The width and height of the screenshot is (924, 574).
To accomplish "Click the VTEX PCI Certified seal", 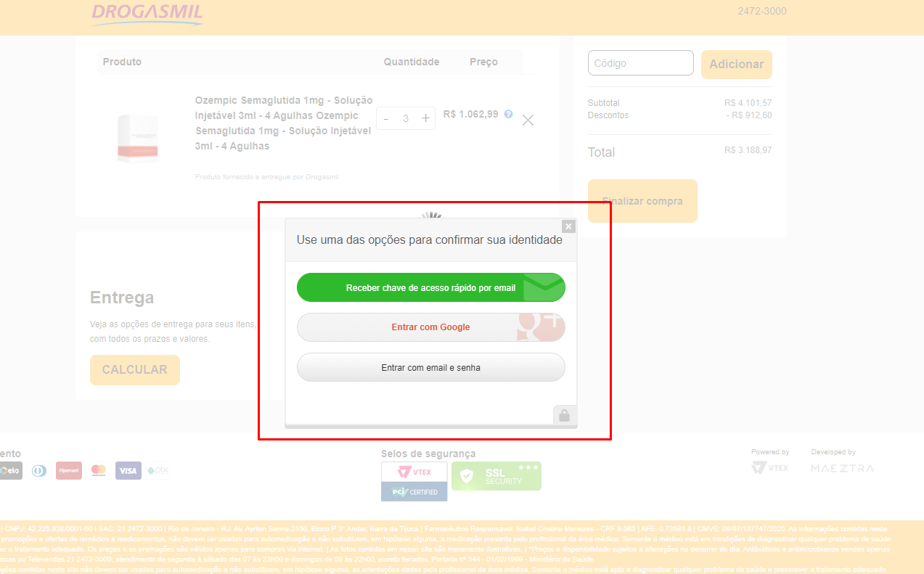I will pos(414,482).
